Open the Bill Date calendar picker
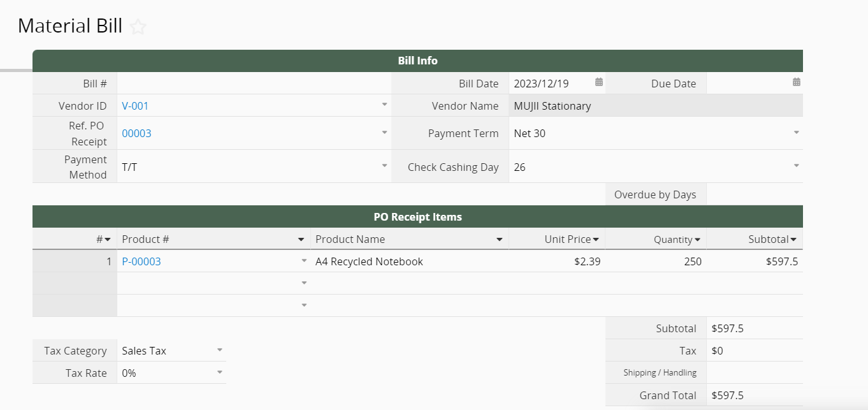The width and height of the screenshot is (868, 410). [x=599, y=82]
